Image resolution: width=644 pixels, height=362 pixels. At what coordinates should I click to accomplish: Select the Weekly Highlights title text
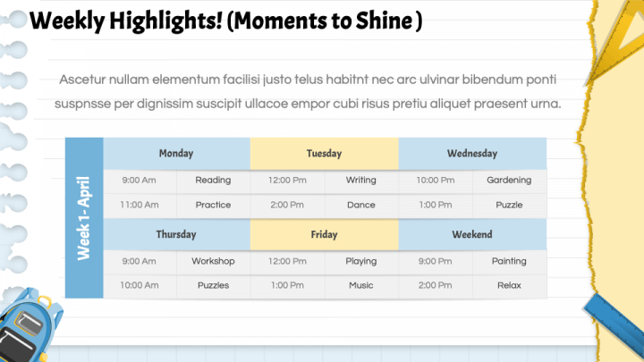[x=225, y=21]
